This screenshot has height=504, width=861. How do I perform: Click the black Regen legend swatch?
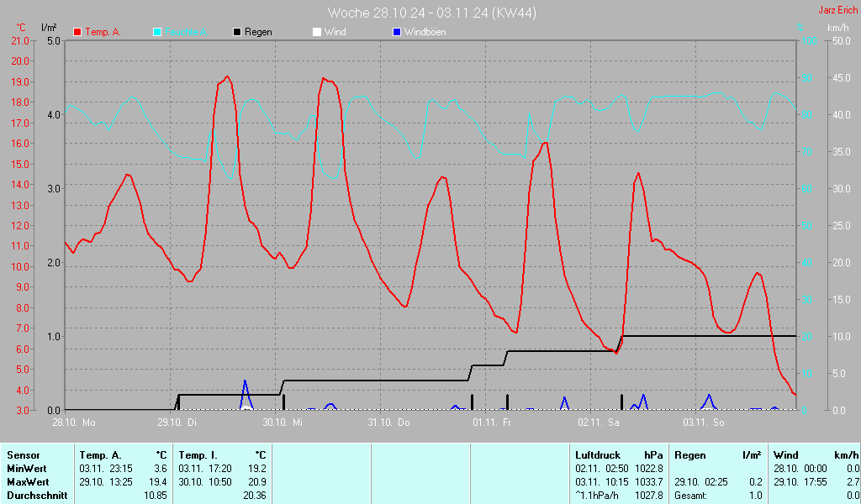[x=237, y=32]
